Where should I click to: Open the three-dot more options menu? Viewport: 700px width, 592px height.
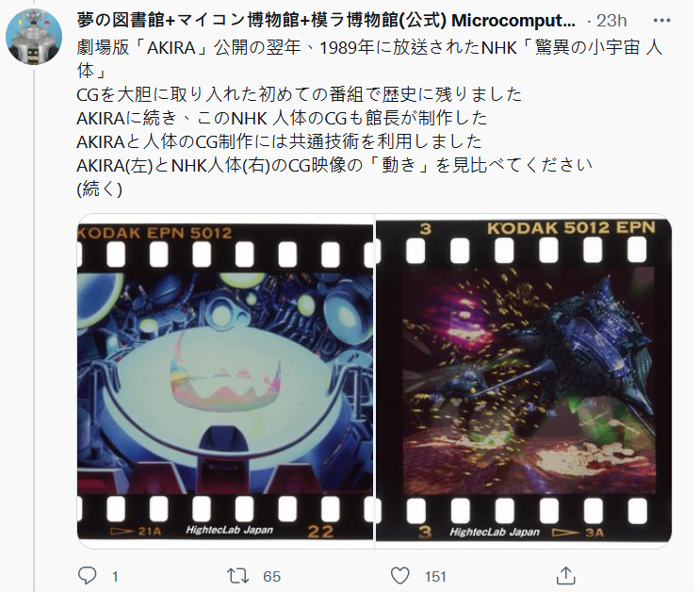click(661, 21)
